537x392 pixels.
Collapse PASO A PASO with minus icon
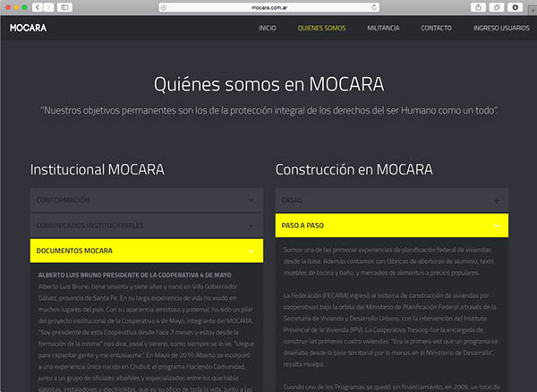[x=497, y=226]
